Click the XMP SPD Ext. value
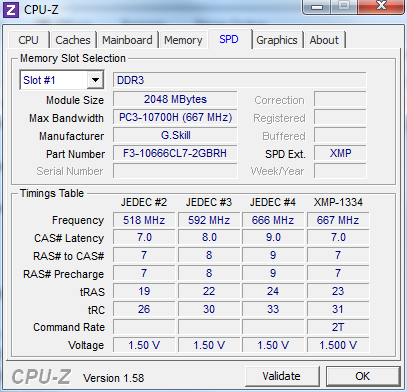 340,153
